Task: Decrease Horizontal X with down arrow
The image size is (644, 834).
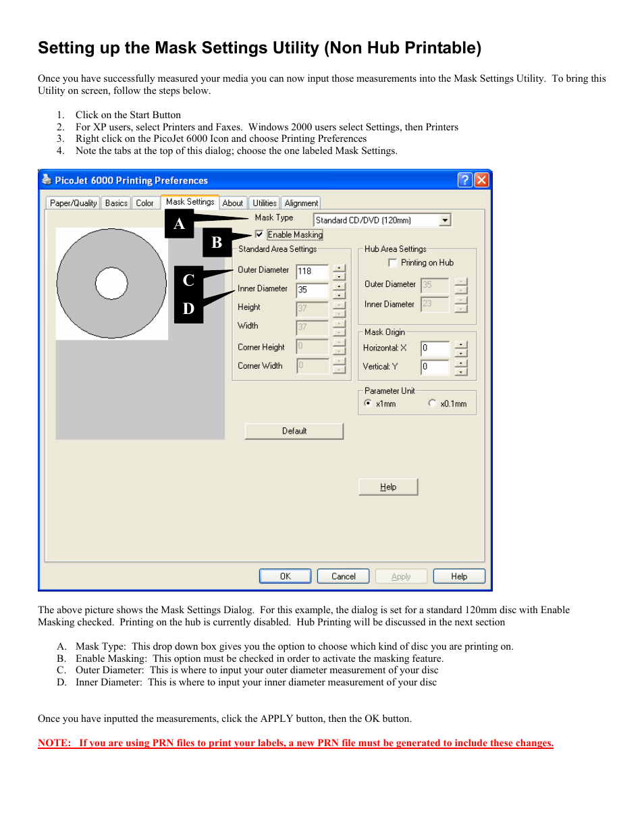Action: pyautogui.click(x=461, y=353)
